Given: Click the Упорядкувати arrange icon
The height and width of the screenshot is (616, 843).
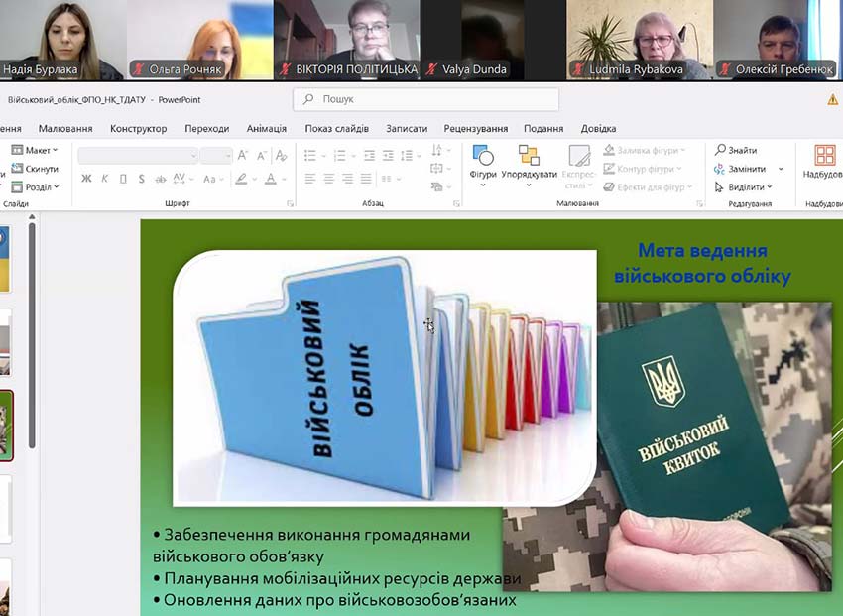Looking at the screenshot, I should (529, 162).
